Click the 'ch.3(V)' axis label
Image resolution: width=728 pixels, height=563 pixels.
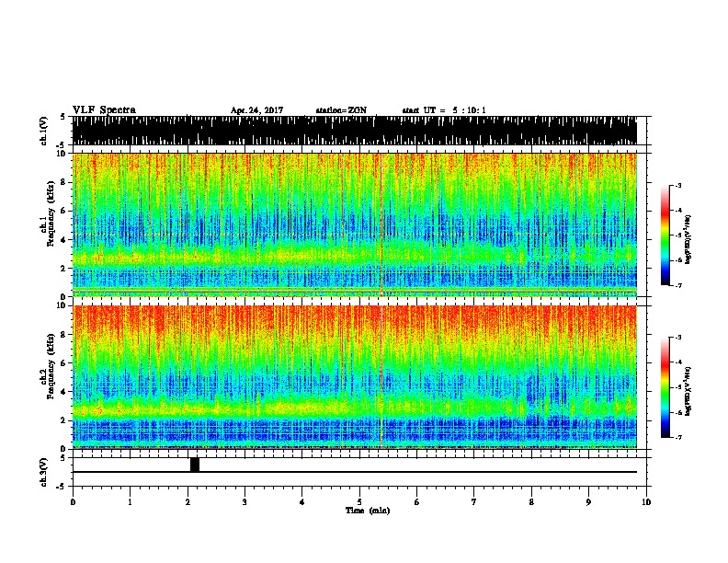pos(44,472)
